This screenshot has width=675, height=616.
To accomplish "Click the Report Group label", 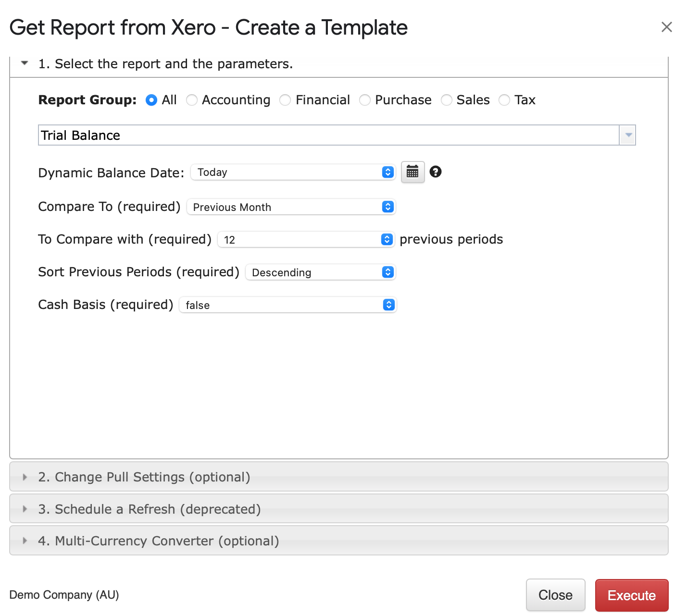I will 87,100.
